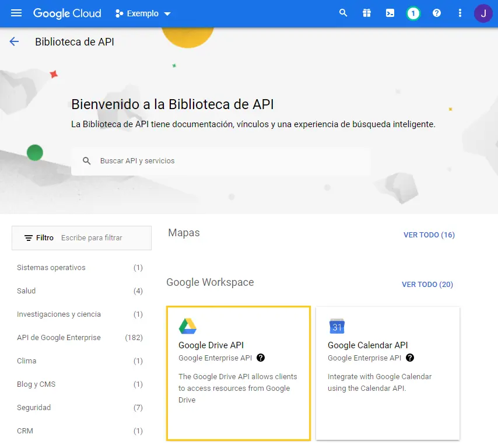Select the Sistemas operativos category
Image resolution: width=498 pixels, height=448 pixels.
pos(80,268)
